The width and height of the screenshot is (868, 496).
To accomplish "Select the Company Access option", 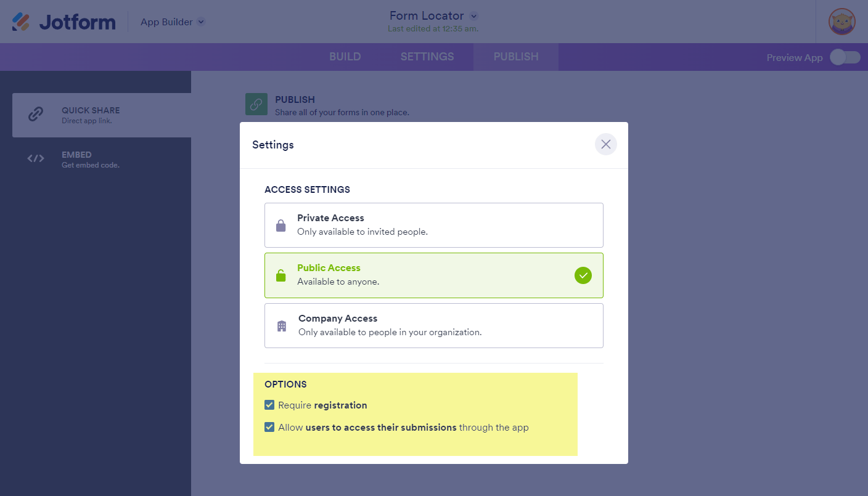I will coord(433,325).
